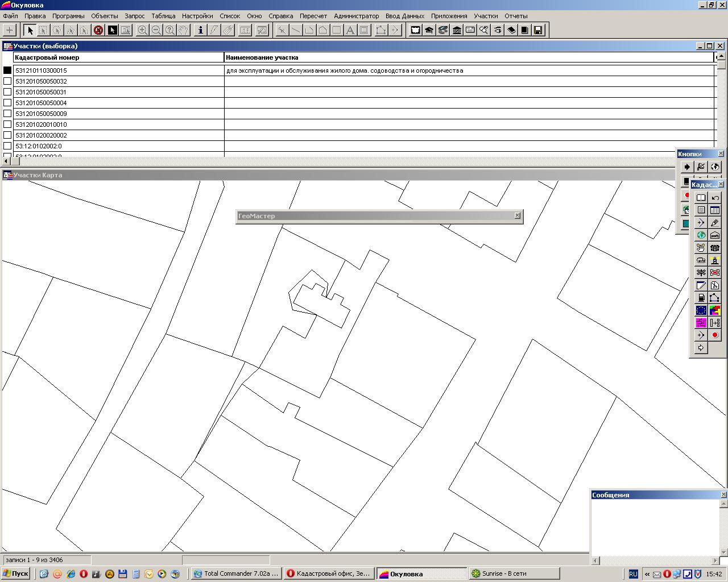Toggle the selected checkbox for 531210110300015
Viewport: 728px width, 582px height.
pos(7,70)
